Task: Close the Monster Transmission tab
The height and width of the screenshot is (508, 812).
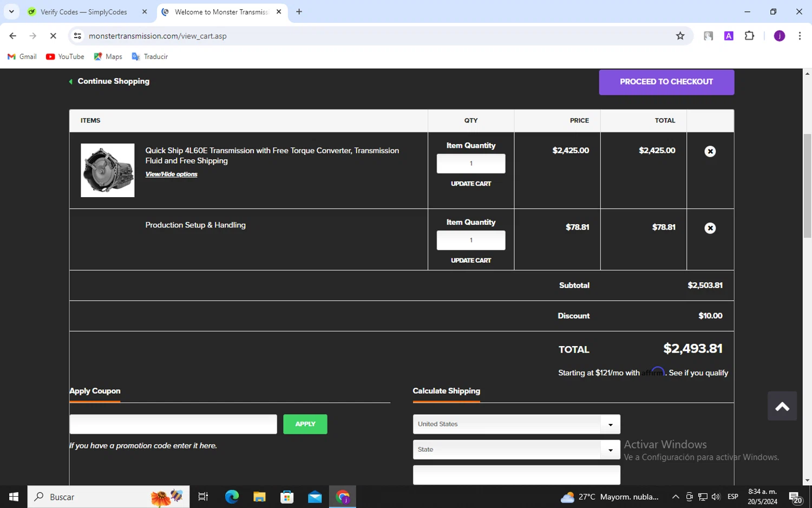Action: [x=279, y=12]
